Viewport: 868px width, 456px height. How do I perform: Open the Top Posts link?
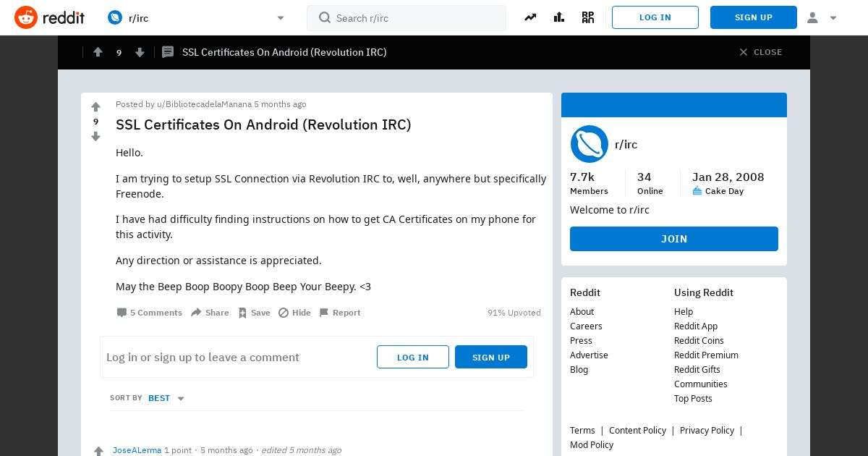pyautogui.click(x=693, y=398)
